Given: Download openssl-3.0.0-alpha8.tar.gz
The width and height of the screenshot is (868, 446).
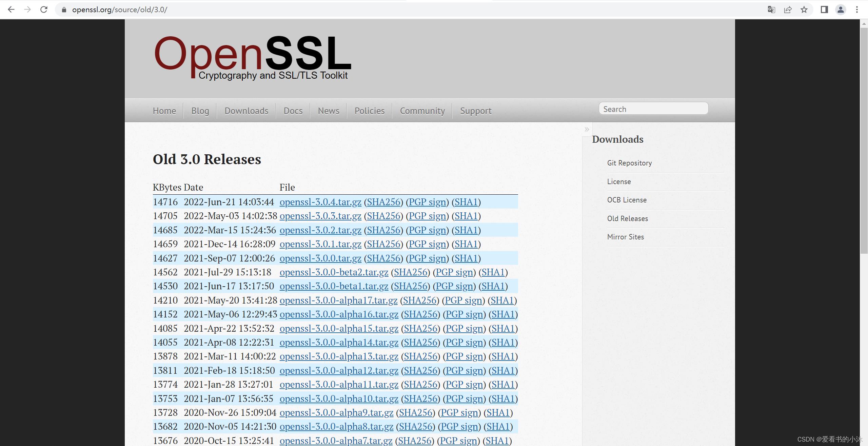Looking at the screenshot, I should tap(336, 426).
